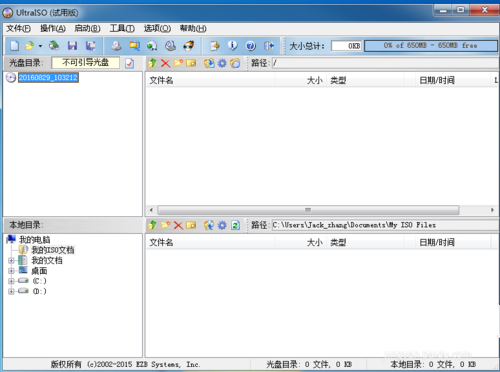Click the 不可引导光盘 boot status field
Screen dimensions: 500x372
click(x=86, y=63)
